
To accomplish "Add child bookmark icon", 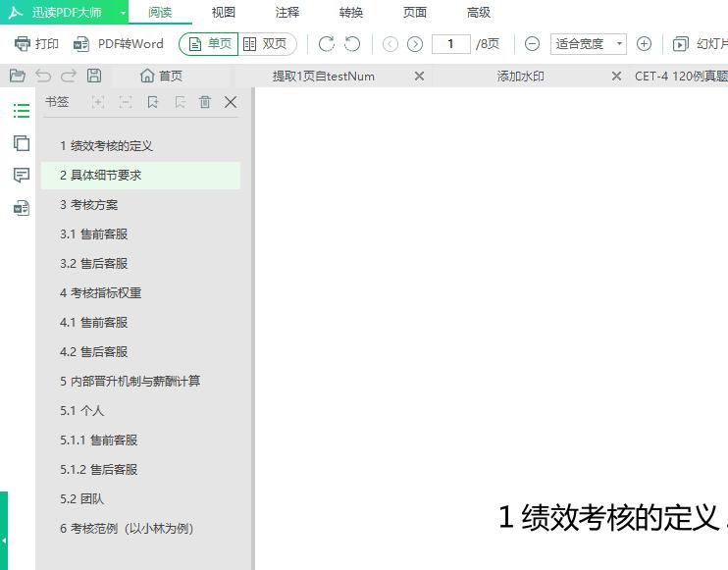I will click(x=181, y=102).
